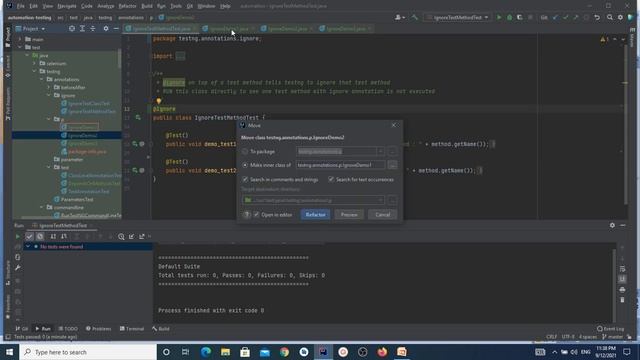
Task: Open the Event Log link
Action: (610, 329)
